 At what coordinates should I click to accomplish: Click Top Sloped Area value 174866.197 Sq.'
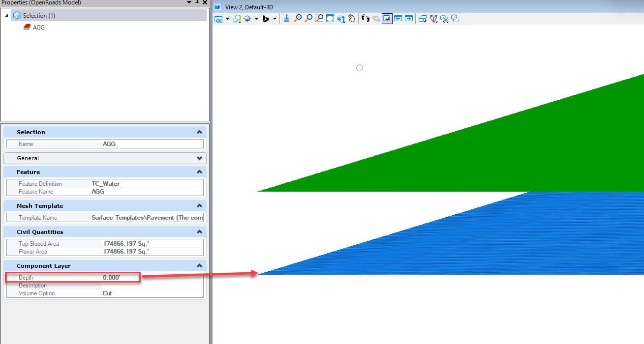pos(126,244)
